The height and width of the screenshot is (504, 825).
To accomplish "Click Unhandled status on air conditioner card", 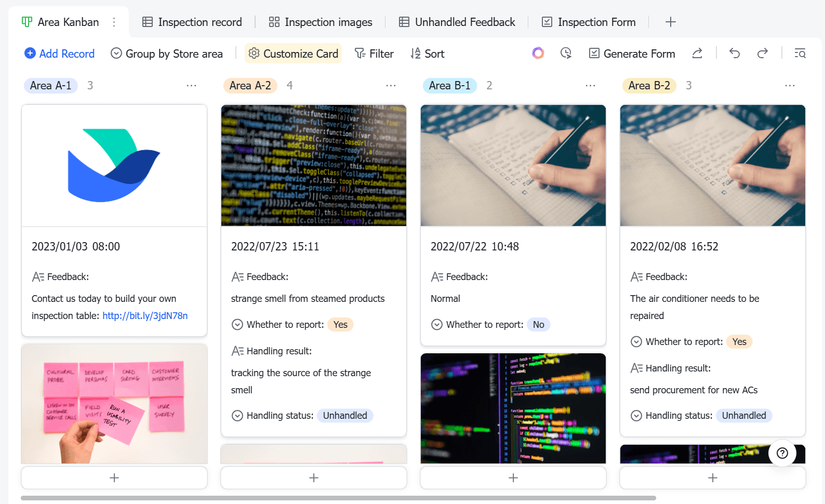I will pos(744,415).
